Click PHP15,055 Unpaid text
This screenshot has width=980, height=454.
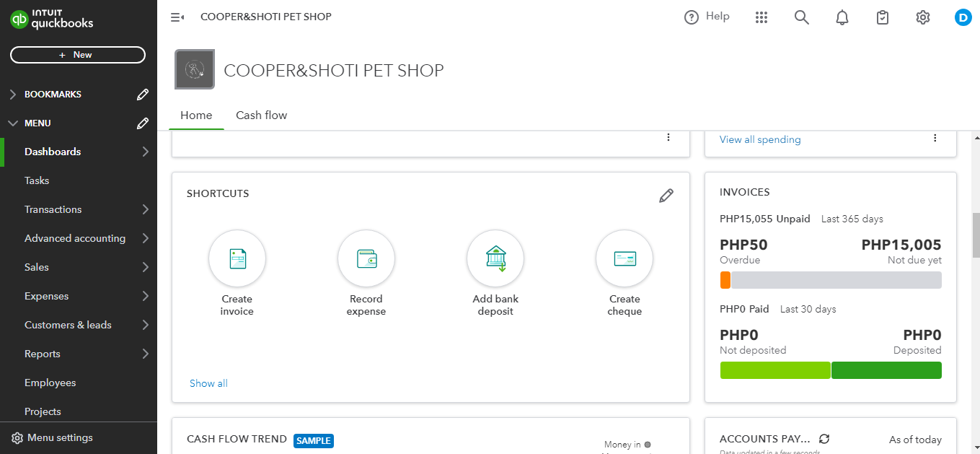765,219
